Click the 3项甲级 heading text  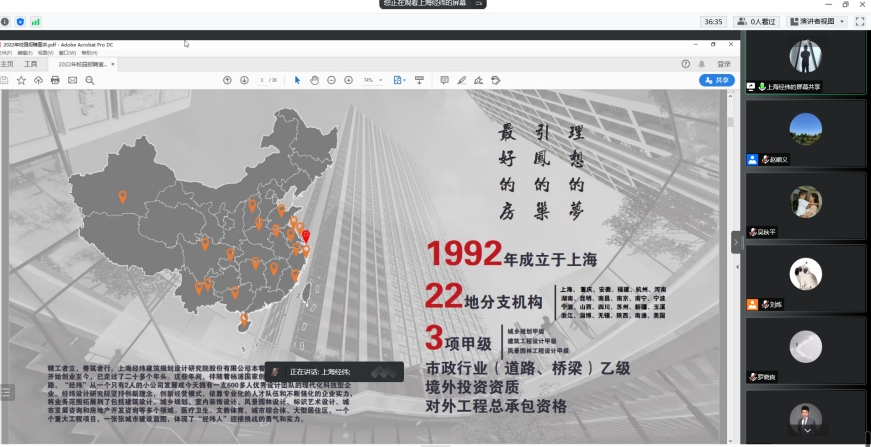click(x=458, y=339)
